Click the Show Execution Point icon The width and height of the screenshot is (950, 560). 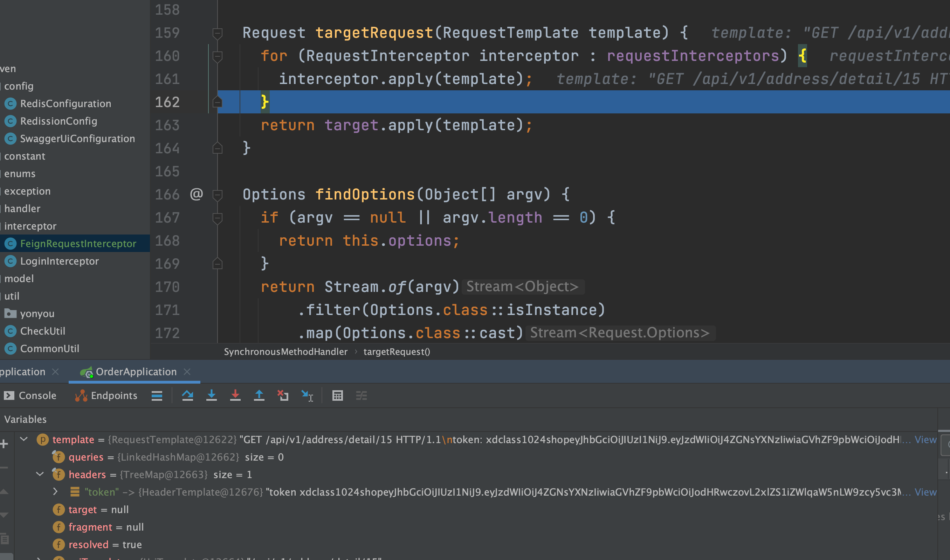click(x=157, y=395)
